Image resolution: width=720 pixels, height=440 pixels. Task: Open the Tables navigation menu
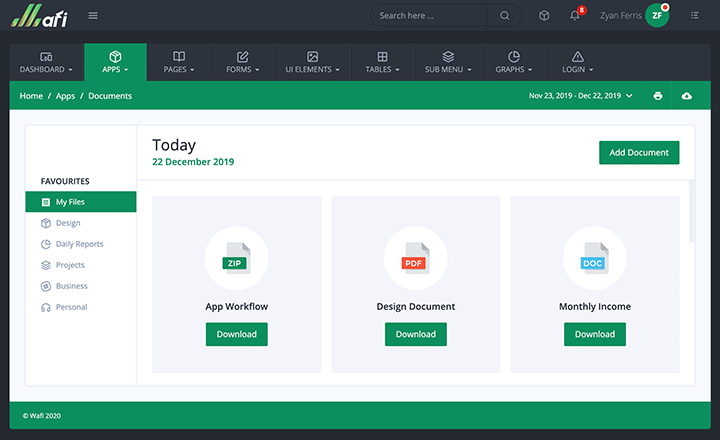coord(383,62)
